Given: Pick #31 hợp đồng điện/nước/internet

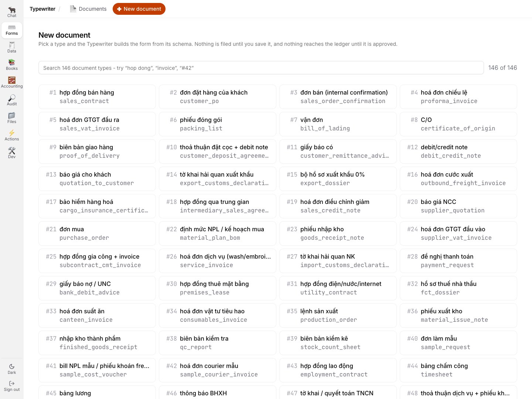Looking at the screenshot, I should (338, 288).
